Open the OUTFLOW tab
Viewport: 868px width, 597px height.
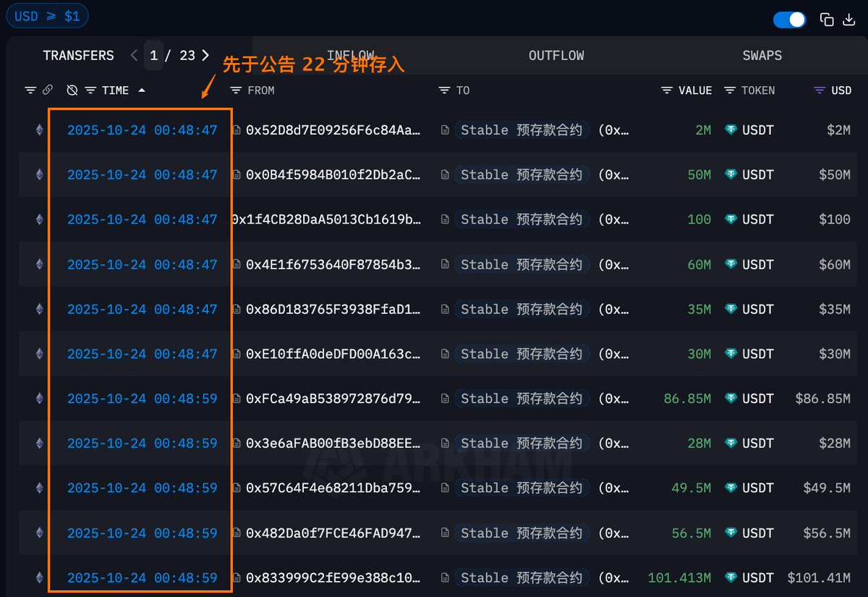556,56
